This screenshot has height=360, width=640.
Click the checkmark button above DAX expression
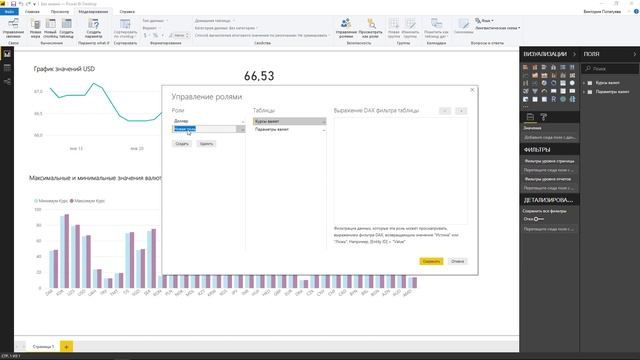pos(445,111)
